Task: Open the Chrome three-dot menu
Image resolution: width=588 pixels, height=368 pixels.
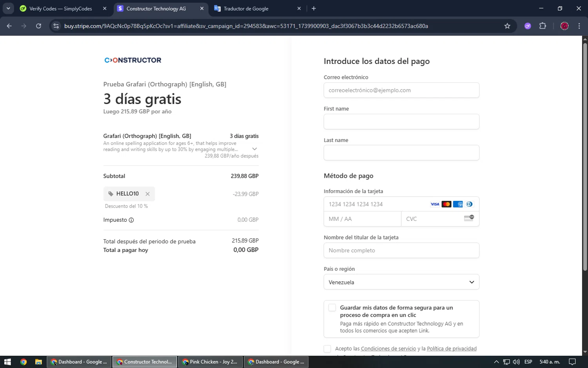Action: coord(579,26)
